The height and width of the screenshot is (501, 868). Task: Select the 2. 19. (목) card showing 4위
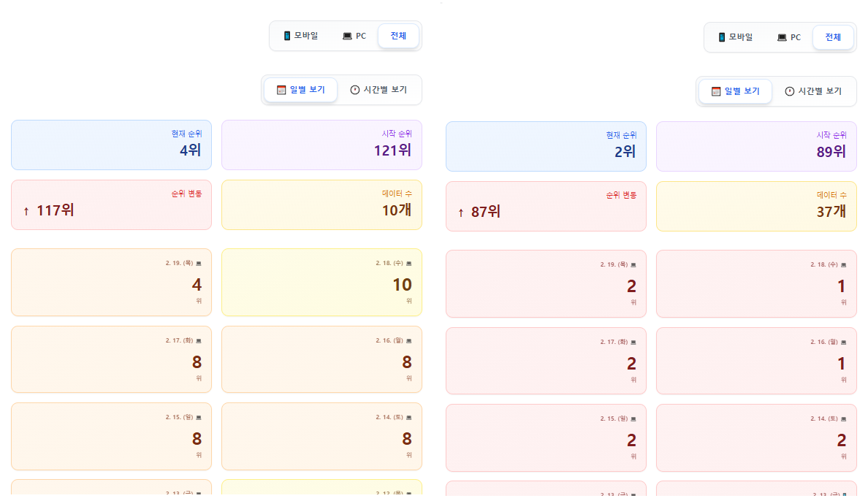(111, 282)
